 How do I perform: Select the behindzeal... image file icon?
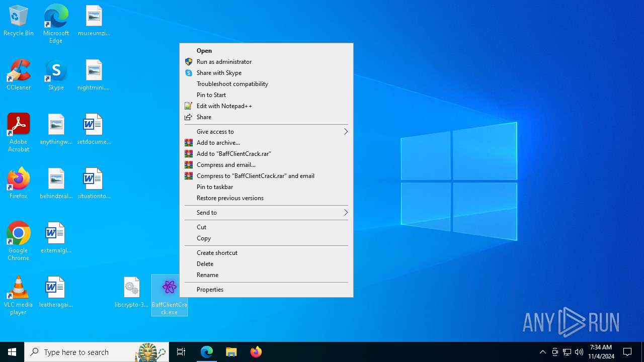56,184
